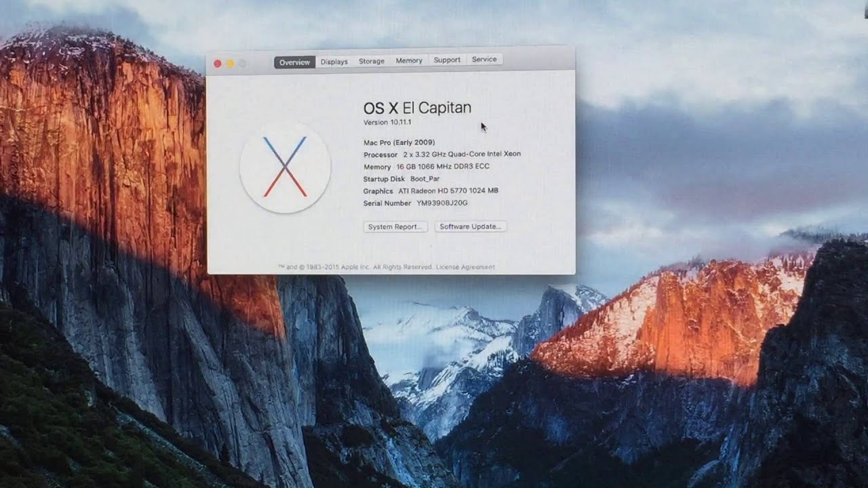Screen dimensions: 868x488
Task: Switch to the Overview tab
Action: [x=294, y=62]
